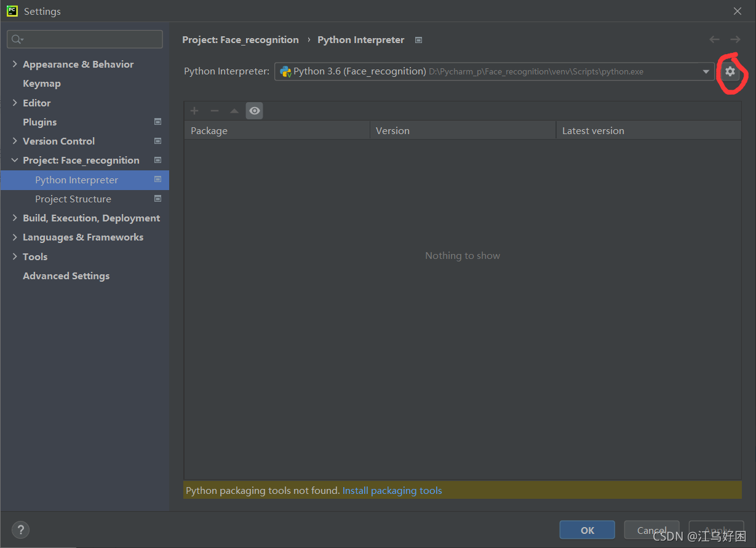Open help with the question mark icon

point(20,530)
